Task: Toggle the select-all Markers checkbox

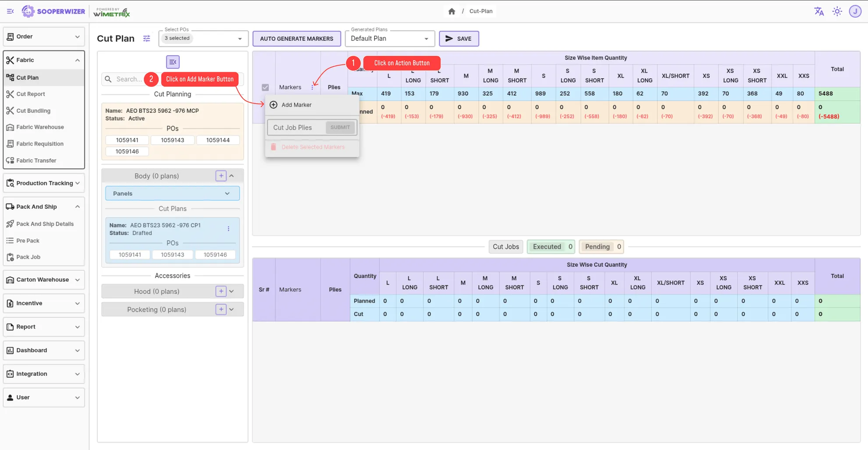Action: coord(265,87)
